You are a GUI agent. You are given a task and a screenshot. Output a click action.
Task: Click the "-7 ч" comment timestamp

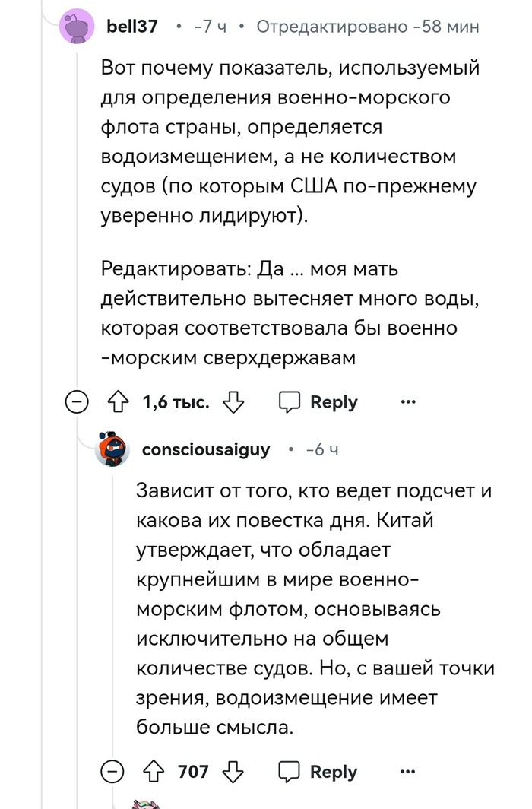(x=210, y=27)
